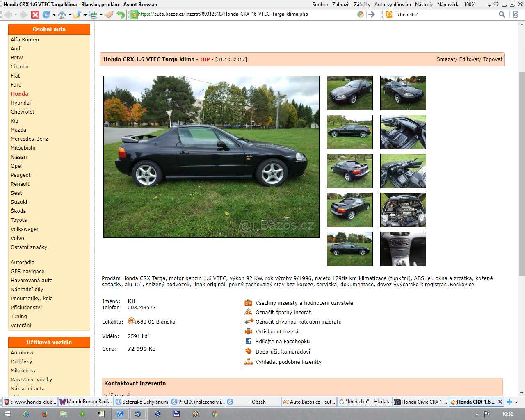This screenshot has width=525, height=420.
Task: Open the tab list dropdown arrow at tab bar end
Action: [517, 402]
